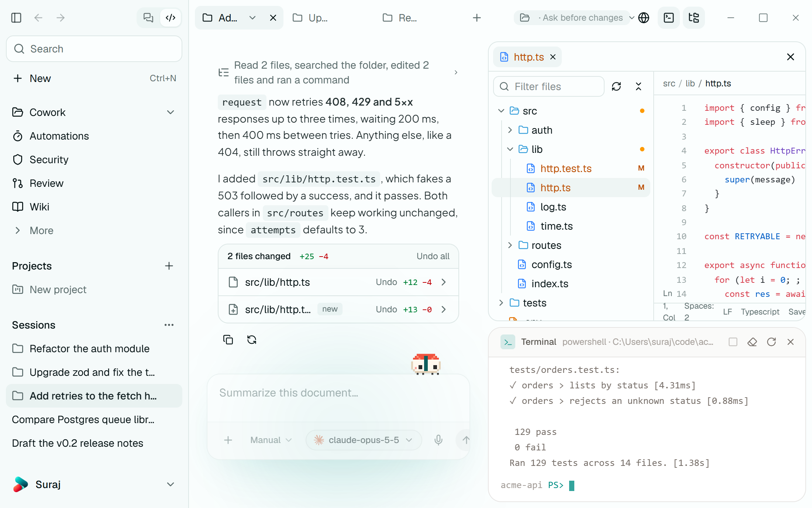The height and width of the screenshot is (508, 812).
Task: Open the 'Ad...' tab dropdown chevron
Action: (252, 18)
